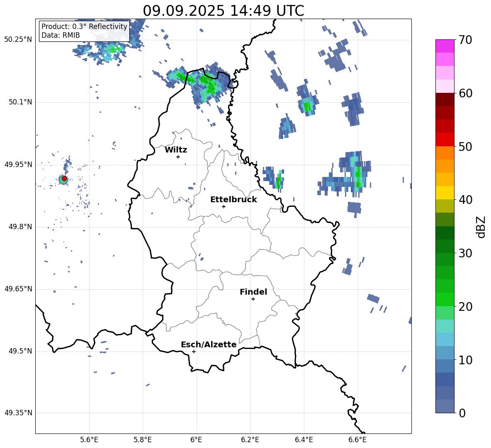The width and height of the screenshot is (491, 448).
Task: Click the Product: 0.3° Reflectivity text
Action: [84, 27]
